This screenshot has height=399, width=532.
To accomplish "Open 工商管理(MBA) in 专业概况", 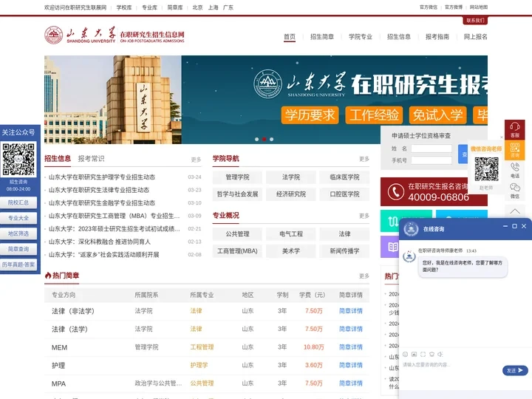I will pos(237,251).
